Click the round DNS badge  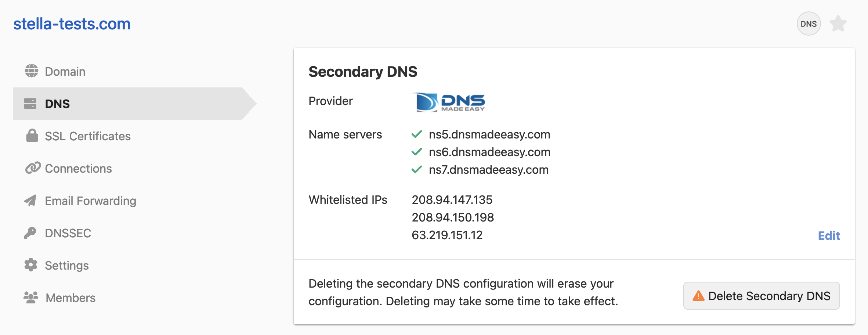(809, 24)
